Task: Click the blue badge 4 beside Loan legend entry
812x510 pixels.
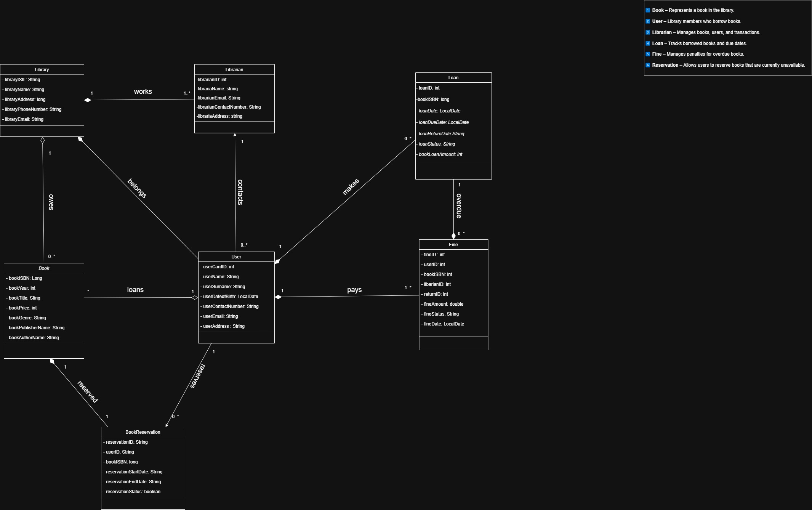Action: point(647,43)
